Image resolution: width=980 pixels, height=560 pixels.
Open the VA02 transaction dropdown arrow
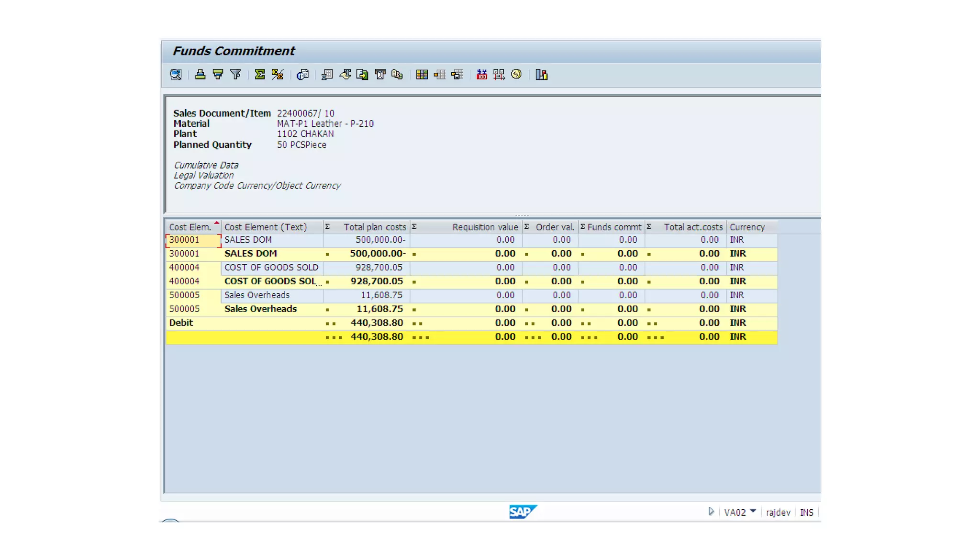point(753,511)
